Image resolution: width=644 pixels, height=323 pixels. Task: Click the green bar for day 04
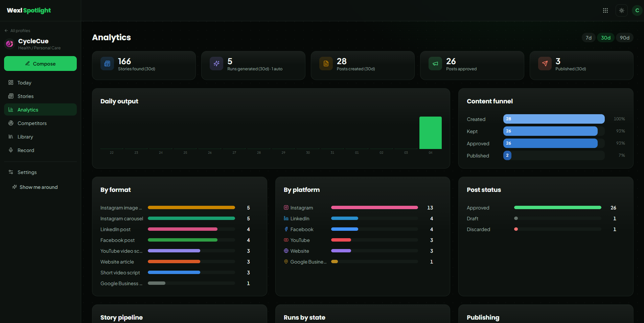[430, 132]
